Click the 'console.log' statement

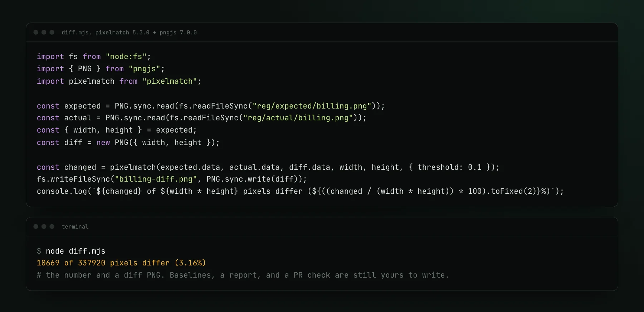click(x=300, y=191)
